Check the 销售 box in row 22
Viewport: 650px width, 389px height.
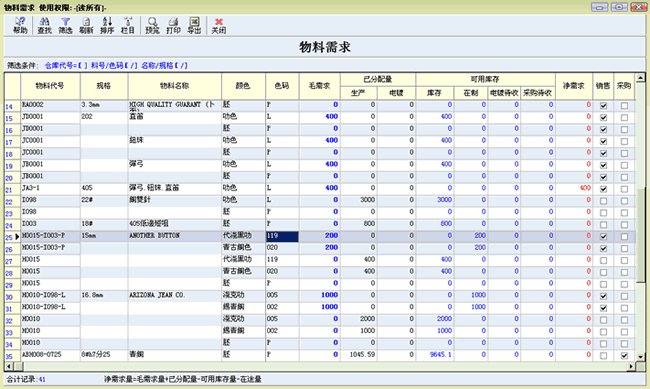604,201
